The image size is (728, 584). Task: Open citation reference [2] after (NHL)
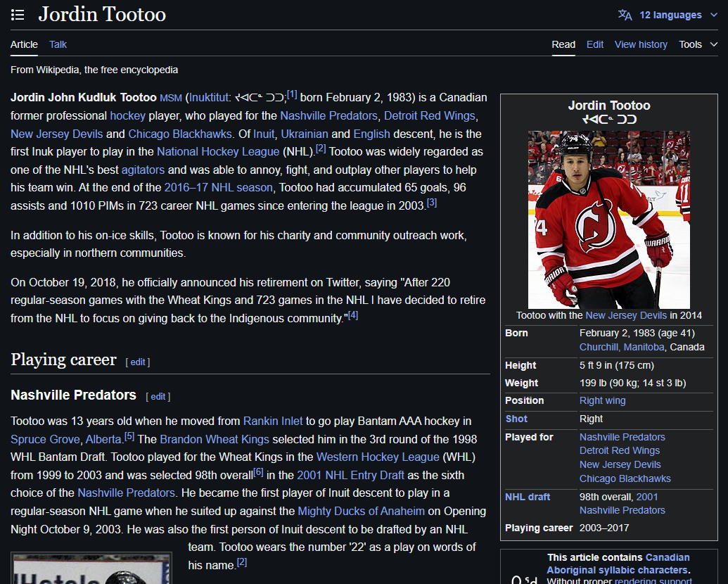coord(321,148)
